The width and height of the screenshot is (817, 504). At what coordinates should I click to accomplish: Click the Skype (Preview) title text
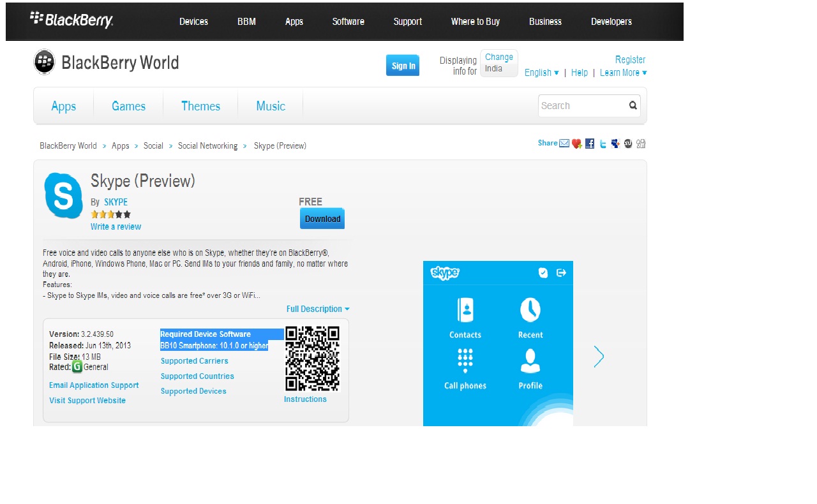(x=143, y=181)
